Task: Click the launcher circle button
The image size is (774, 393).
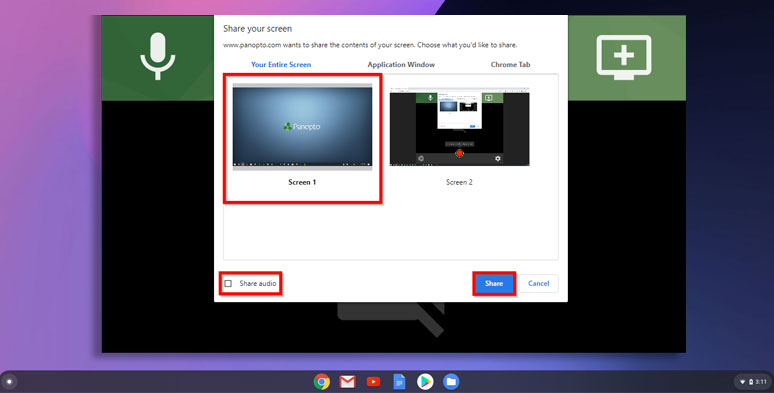Action: 9,382
